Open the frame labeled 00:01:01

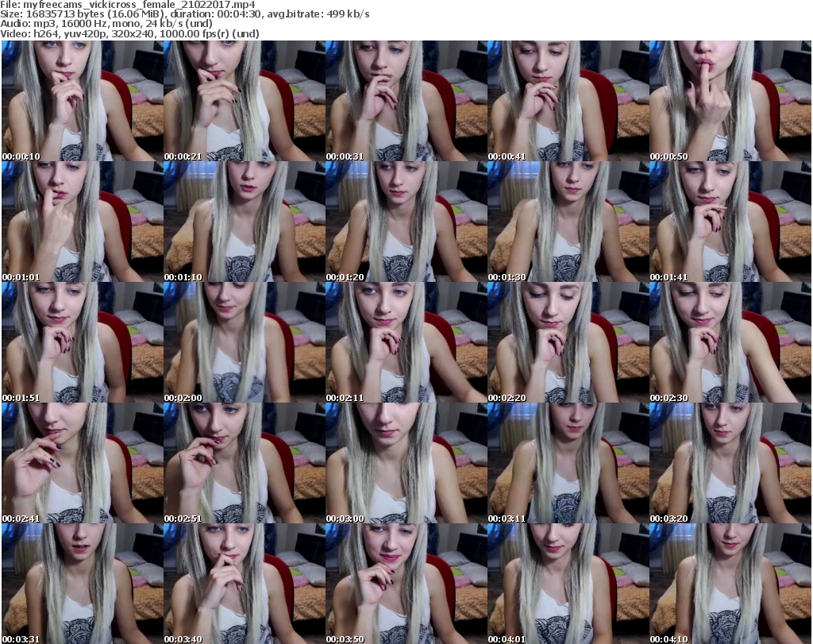pyautogui.click(x=82, y=222)
